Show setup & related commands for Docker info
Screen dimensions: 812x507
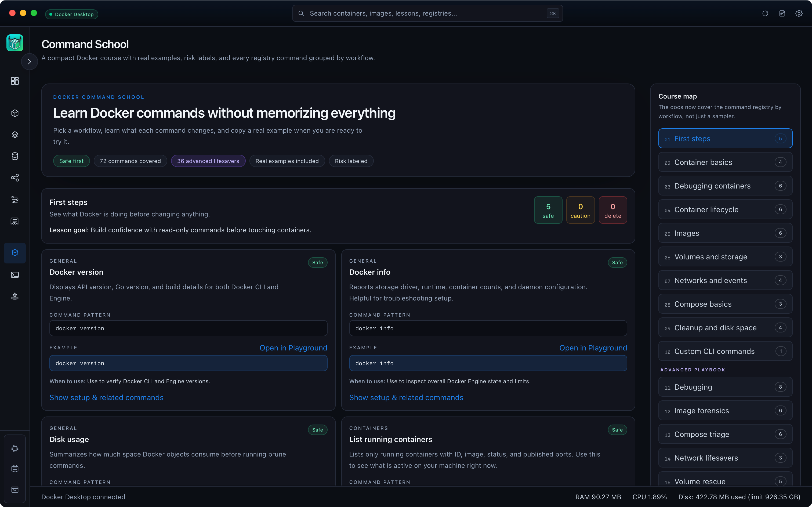pos(406,397)
